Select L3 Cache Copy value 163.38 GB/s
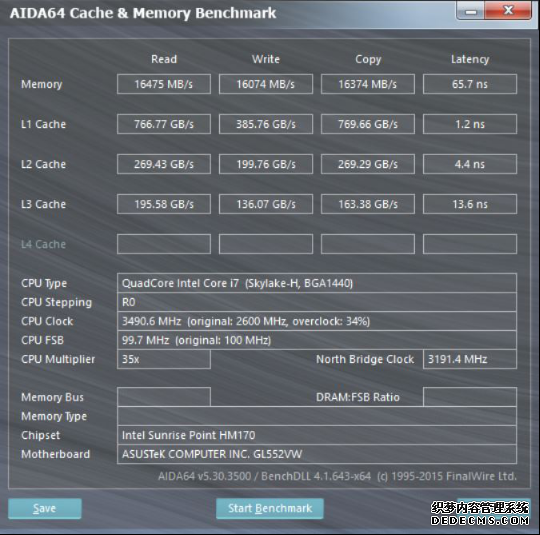The image size is (540, 535). pos(368,204)
